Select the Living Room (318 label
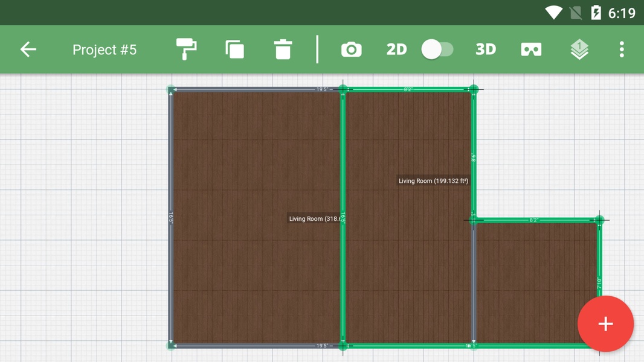Viewport: 644px width, 362px height. (x=314, y=219)
